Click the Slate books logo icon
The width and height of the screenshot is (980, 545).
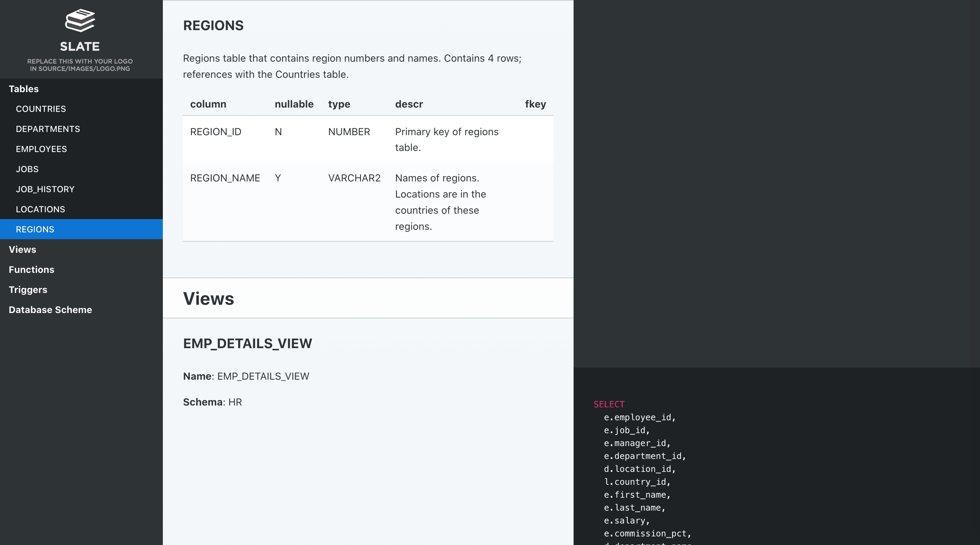point(80,20)
